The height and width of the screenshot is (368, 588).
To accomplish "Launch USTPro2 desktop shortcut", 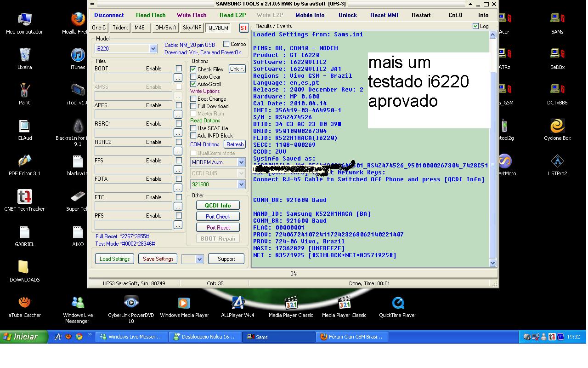I will tap(557, 165).
